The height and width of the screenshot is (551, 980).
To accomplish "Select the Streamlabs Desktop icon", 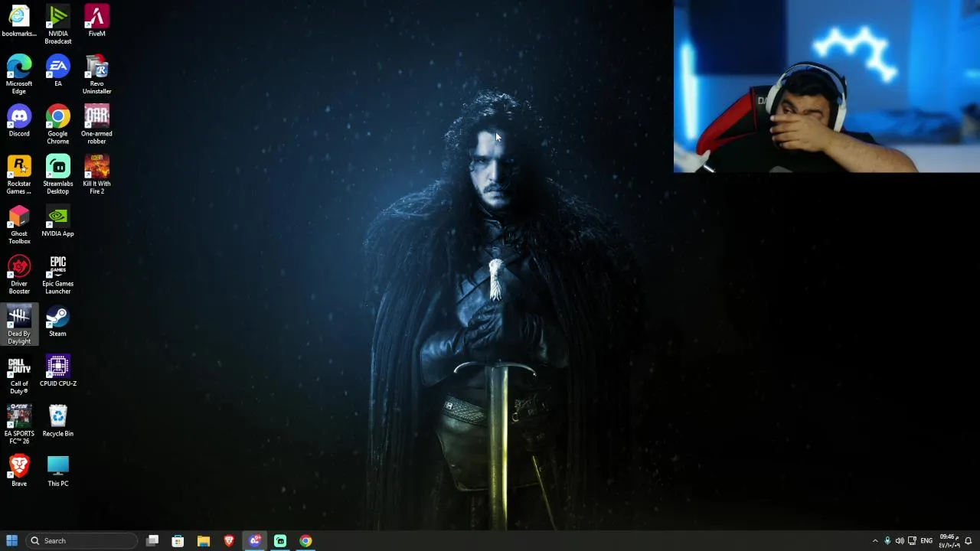I will (x=58, y=174).
